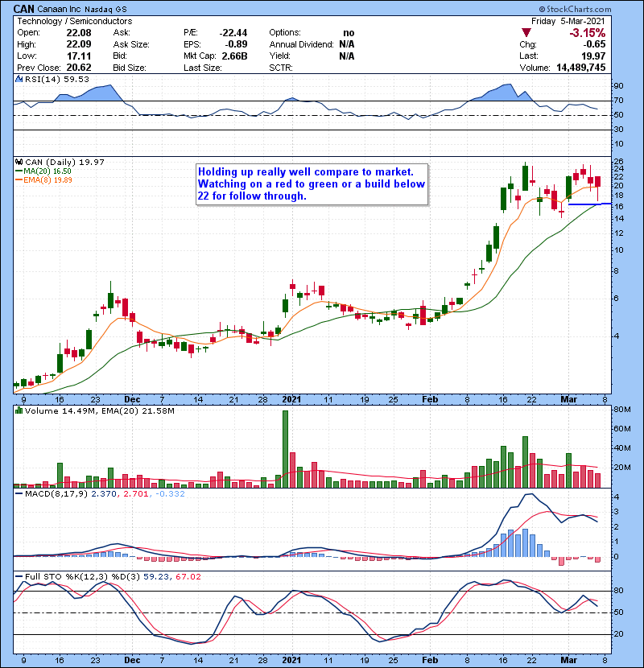
Task: Click the Low price 17.11
Action: click(79, 56)
